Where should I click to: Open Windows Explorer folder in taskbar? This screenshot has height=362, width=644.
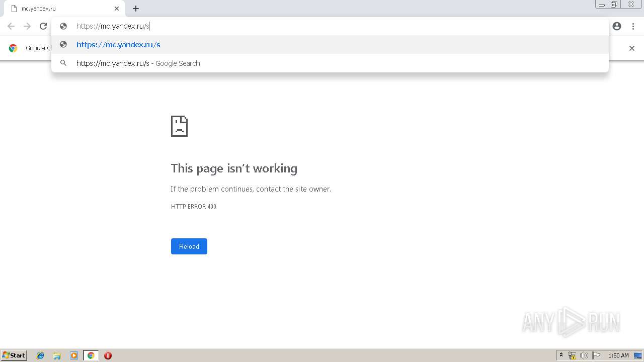[57, 355]
